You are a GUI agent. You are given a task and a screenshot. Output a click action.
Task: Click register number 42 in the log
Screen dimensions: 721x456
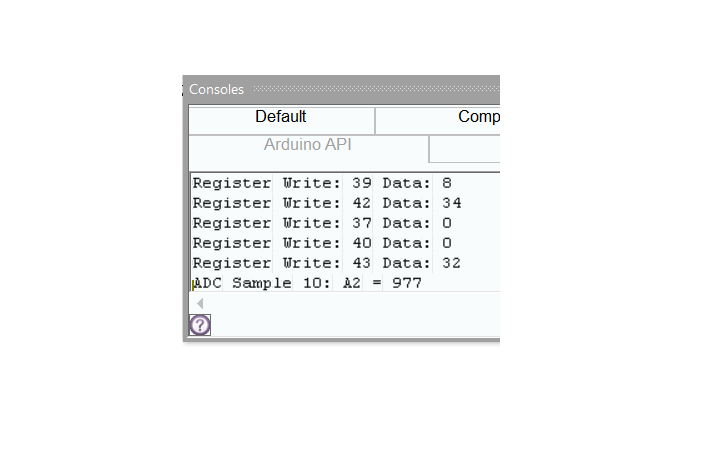(362, 203)
